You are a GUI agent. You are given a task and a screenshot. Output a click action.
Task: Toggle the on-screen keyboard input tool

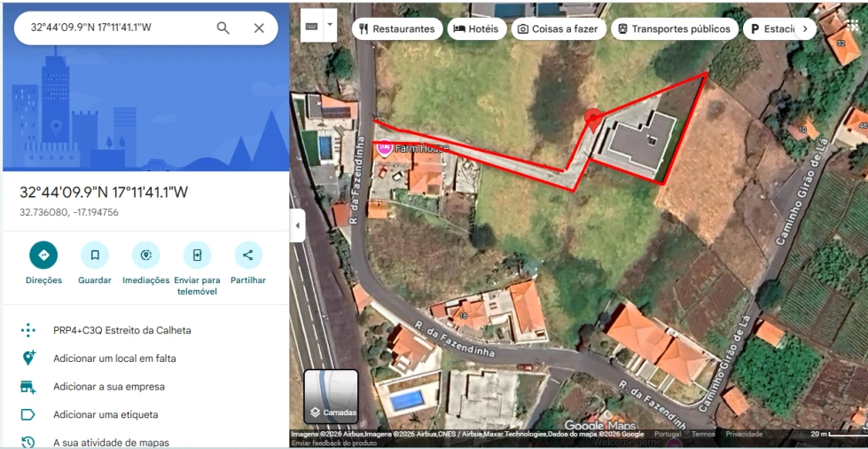pyautogui.click(x=312, y=26)
